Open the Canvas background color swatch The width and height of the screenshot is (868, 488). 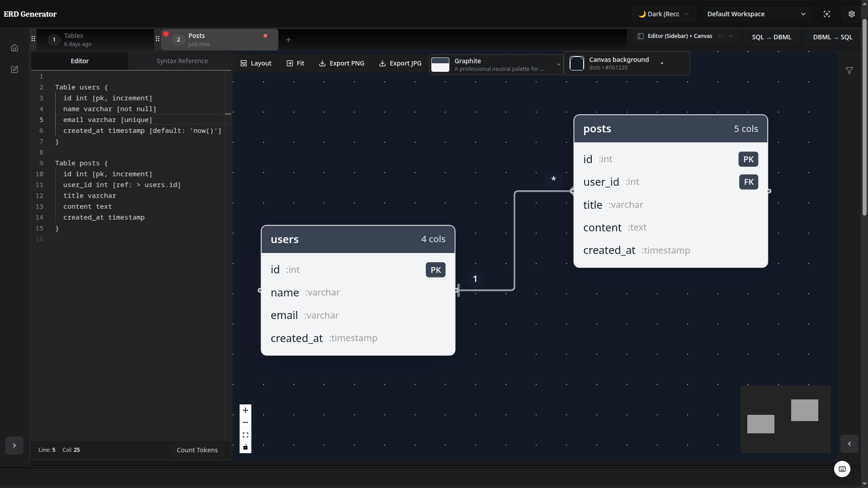(x=577, y=63)
